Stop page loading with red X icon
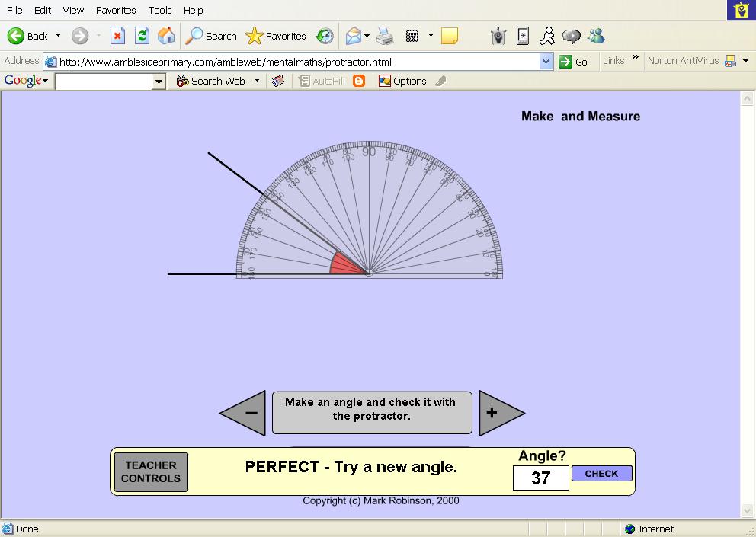The image size is (756, 537). (x=117, y=36)
